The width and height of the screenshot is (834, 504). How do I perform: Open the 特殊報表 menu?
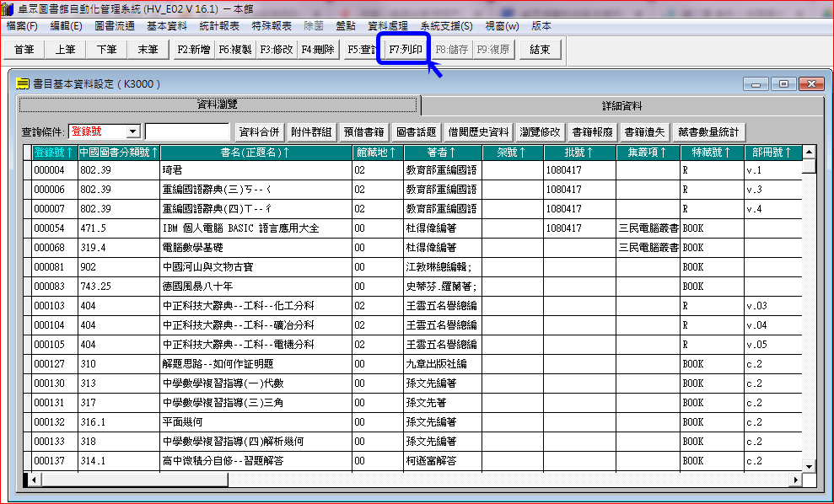[x=272, y=25]
